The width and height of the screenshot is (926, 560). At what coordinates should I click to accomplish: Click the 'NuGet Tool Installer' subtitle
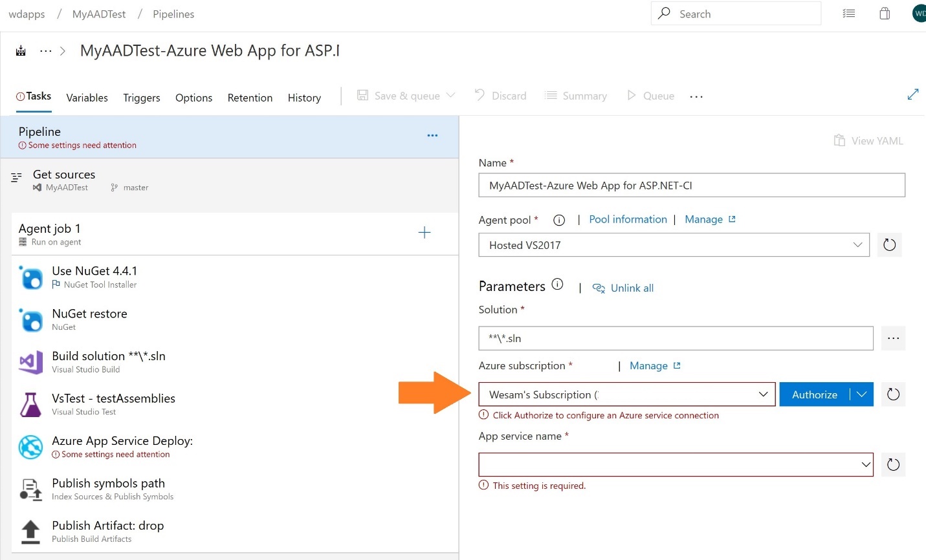(x=100, y=285)
